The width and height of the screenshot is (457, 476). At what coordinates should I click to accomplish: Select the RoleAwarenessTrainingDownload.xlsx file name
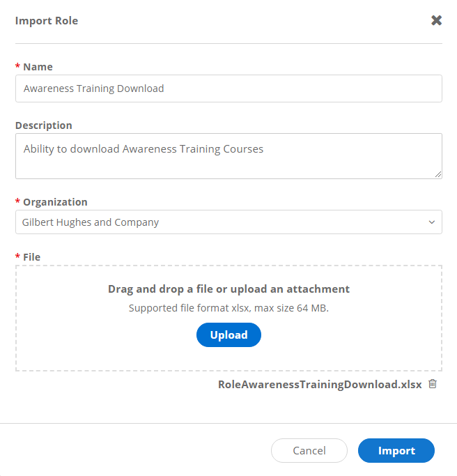click(320, 385)
